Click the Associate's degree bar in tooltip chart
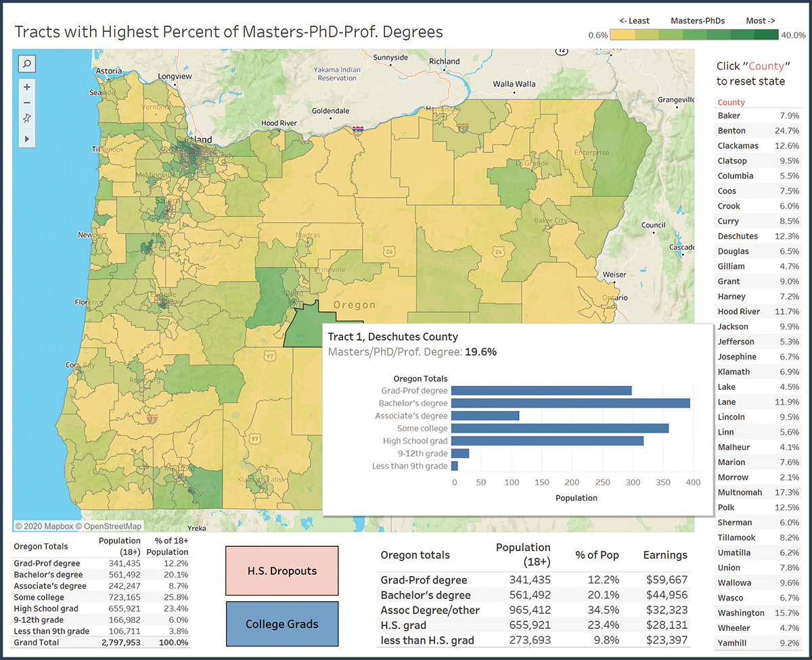This screenshot has width=812, height=660. (x=485, y=416)
